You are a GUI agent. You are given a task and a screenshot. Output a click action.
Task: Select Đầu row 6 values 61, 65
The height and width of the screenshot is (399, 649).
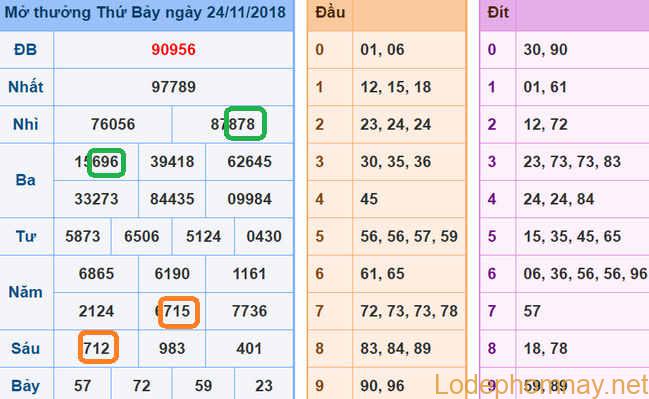(382, 274)
